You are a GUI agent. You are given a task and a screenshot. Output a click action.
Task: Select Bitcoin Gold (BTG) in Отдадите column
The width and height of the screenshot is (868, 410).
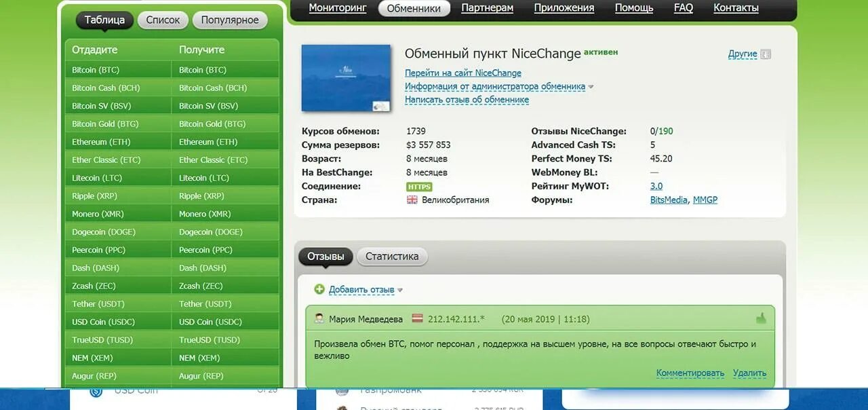click(118, 124)
